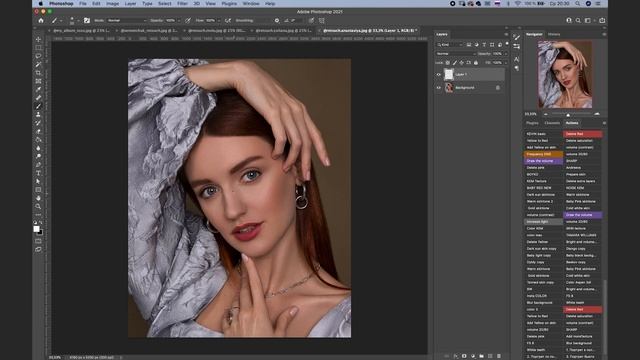The height and width of the screenshot is (360, 640).
Task: Click the Home icon in options bar
Action: pyautogui.click(x=41, y=20)
